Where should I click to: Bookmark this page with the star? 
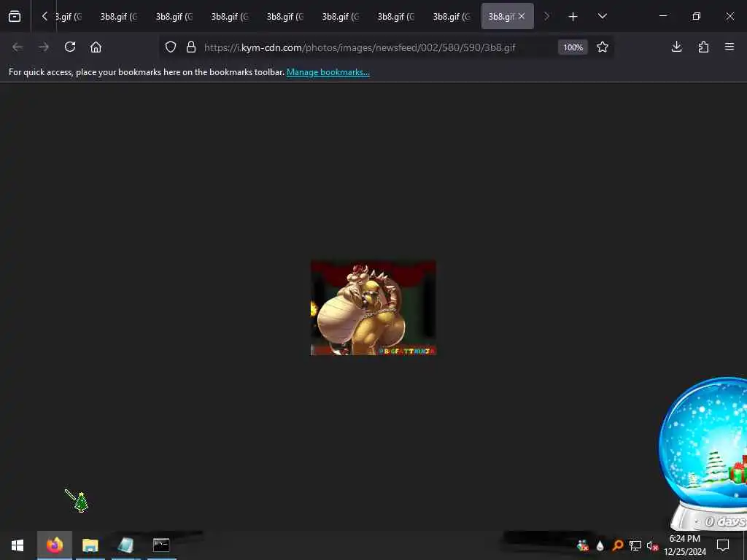[x=602, y=47]
